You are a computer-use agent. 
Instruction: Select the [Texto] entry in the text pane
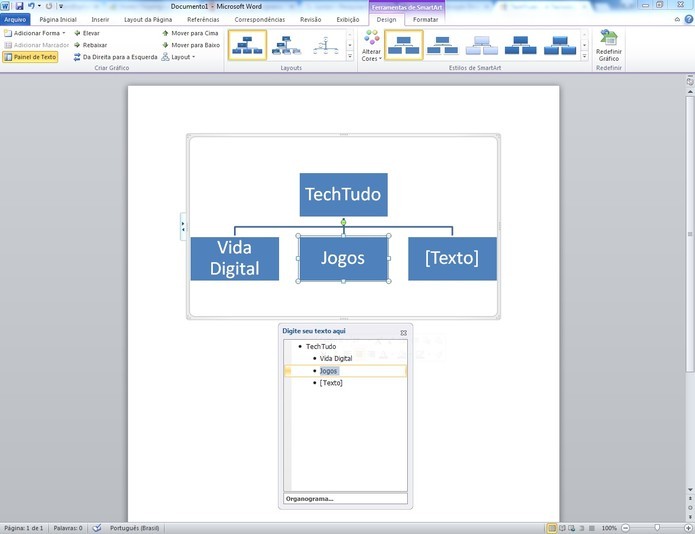click(330, 383)
